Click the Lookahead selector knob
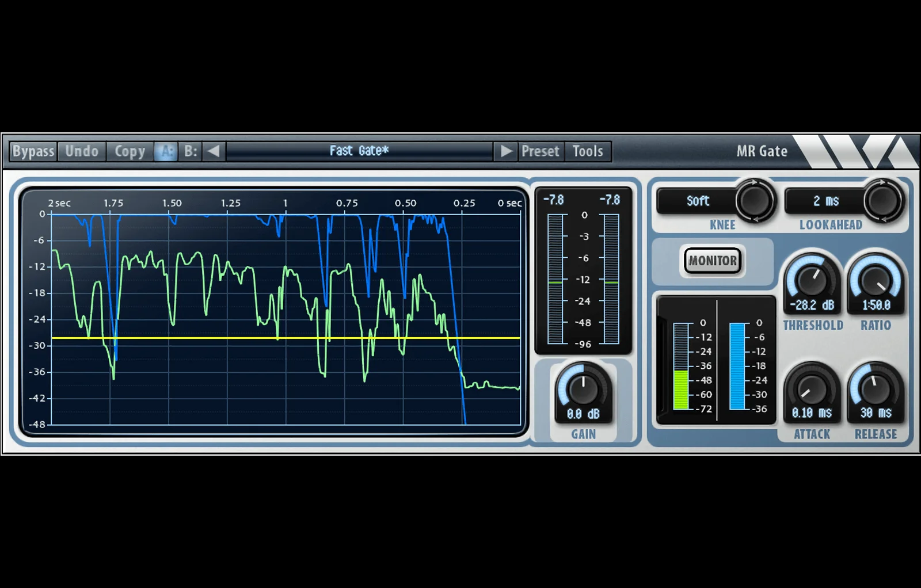921x588 pixels. tap(883, 201)
